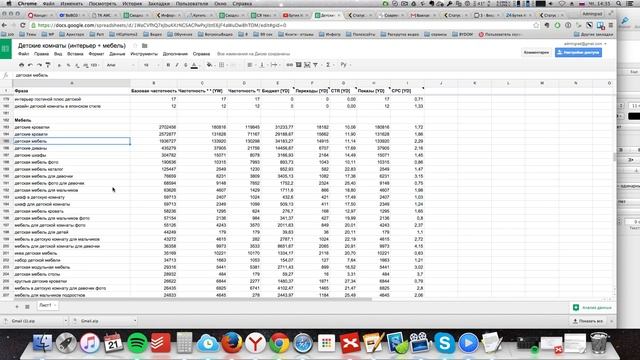Open Skype from the Dock
This screenshot has height=360, width=640.
pyautogui.click(x=444, y=343)
